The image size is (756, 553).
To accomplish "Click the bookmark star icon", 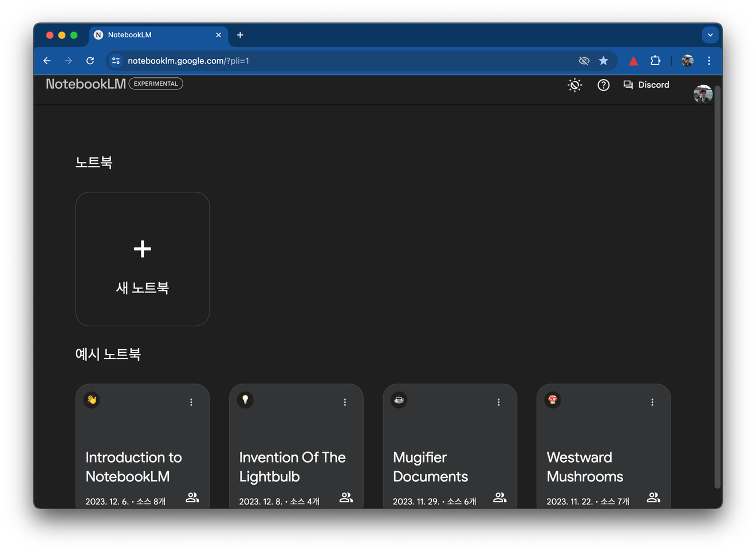I will 603,61.
